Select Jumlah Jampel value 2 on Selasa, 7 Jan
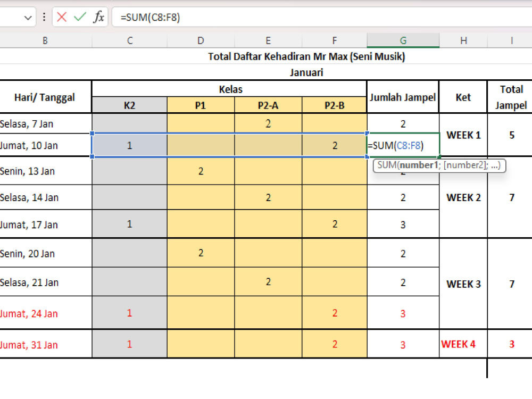 [403, 123]
